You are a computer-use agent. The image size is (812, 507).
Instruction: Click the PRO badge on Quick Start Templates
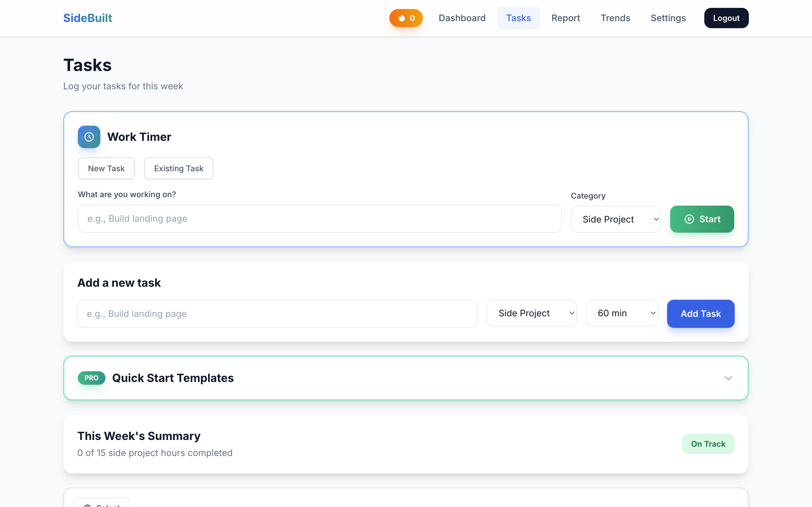tap(91, 378)
